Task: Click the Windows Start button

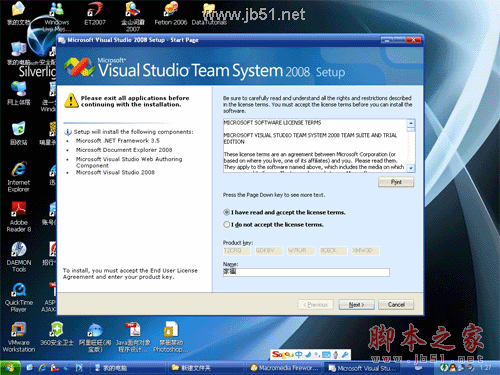Action: click(x=10, y=368)
